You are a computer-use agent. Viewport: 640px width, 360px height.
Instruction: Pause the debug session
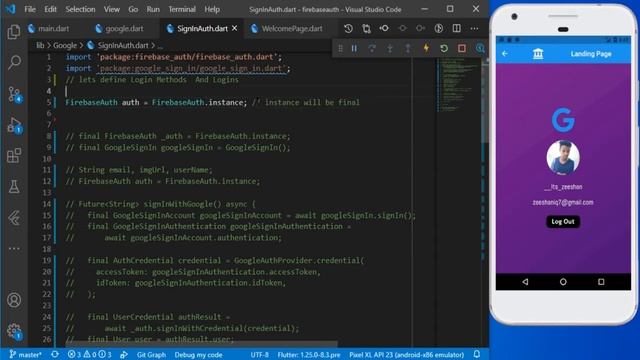point(354,49)
